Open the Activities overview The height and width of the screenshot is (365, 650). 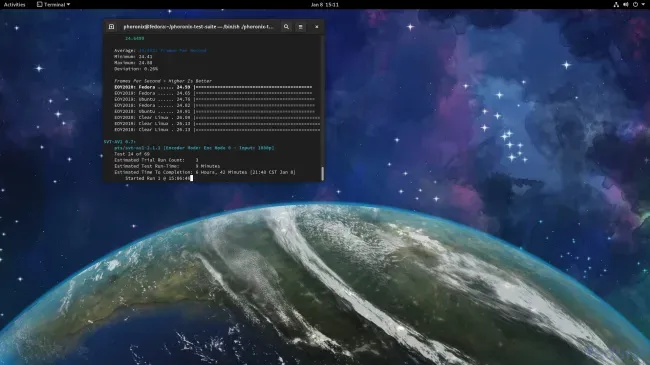(15, 5)
